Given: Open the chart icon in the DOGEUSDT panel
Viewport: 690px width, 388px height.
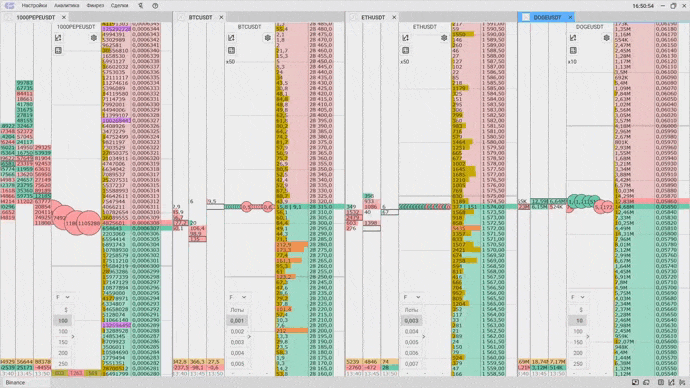Looking at the screenshot, I should [x=573, y=38].
